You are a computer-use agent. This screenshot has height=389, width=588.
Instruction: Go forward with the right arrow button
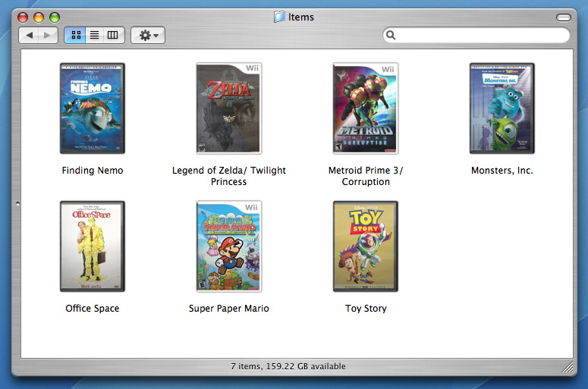pos(48,35)
